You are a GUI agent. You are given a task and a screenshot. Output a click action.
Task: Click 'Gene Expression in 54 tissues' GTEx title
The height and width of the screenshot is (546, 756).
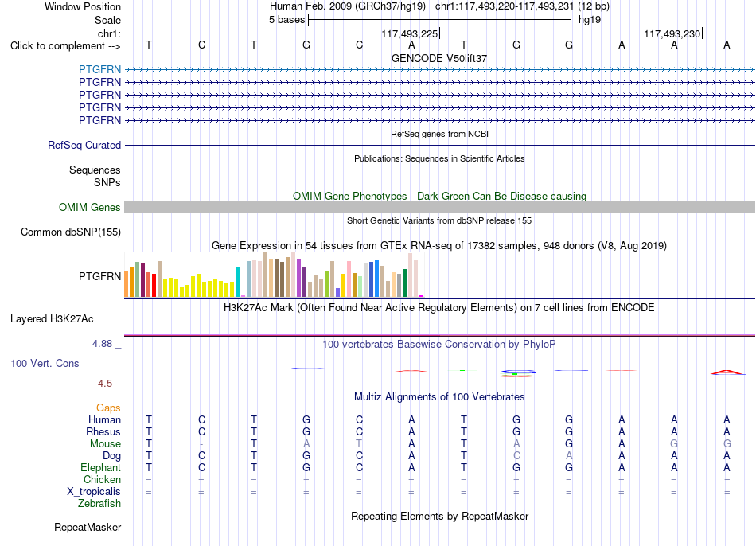click(439, 245)
